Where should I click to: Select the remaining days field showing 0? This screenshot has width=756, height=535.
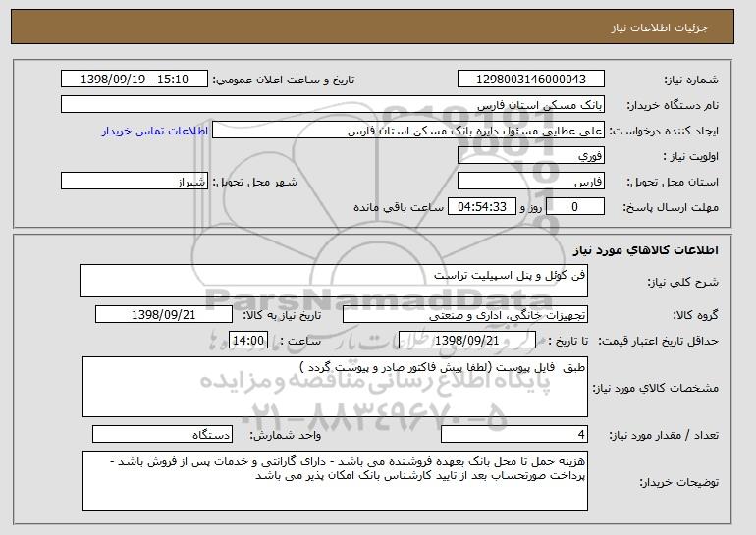(575, 207)
